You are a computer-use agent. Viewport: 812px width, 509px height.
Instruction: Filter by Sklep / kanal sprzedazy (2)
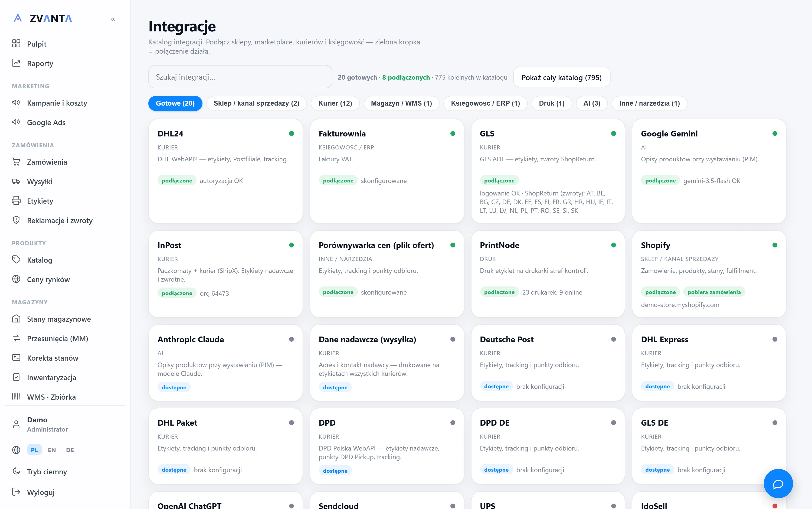coord(256,103)
